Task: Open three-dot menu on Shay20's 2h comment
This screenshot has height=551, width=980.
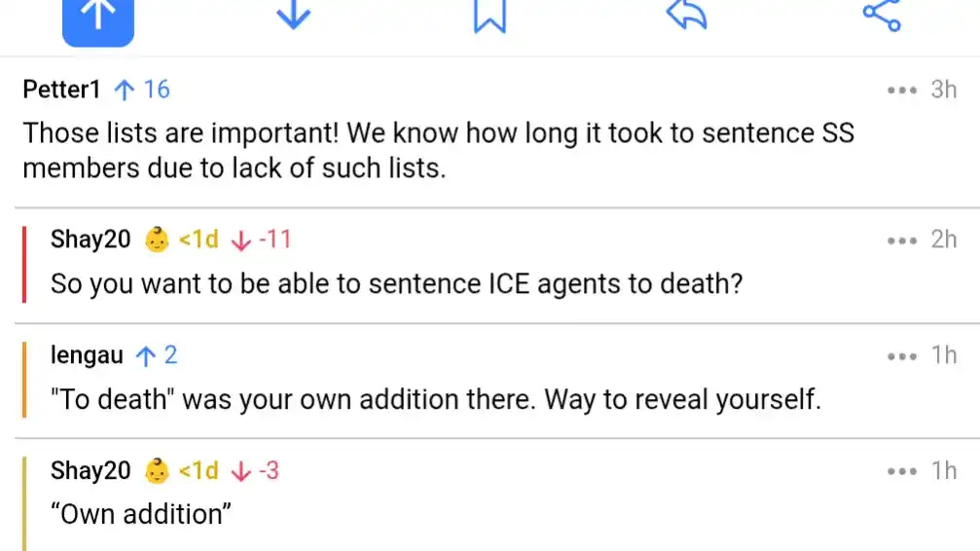Action: (x=902, y=239)
